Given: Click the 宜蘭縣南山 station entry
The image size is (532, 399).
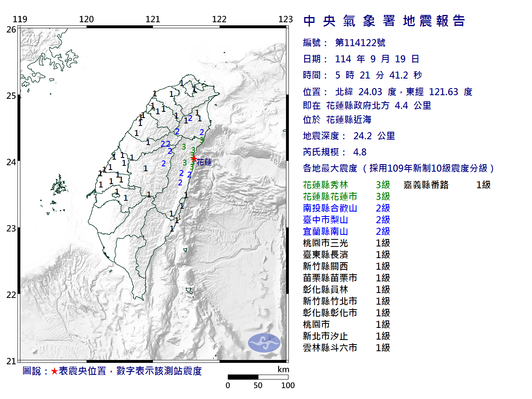Looking at the screenshot, I should click(x=325, y=232).
